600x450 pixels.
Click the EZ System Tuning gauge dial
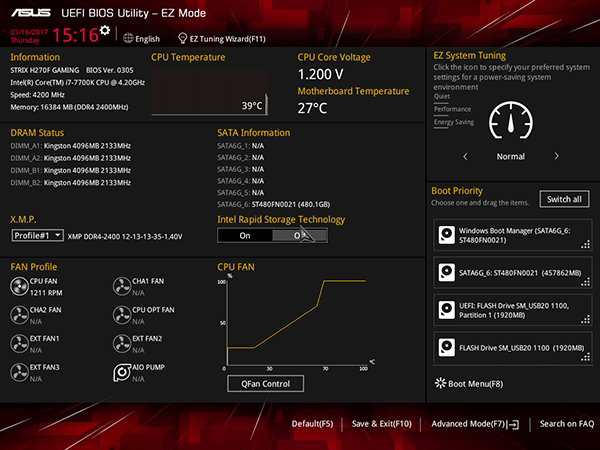click(511, 121)
